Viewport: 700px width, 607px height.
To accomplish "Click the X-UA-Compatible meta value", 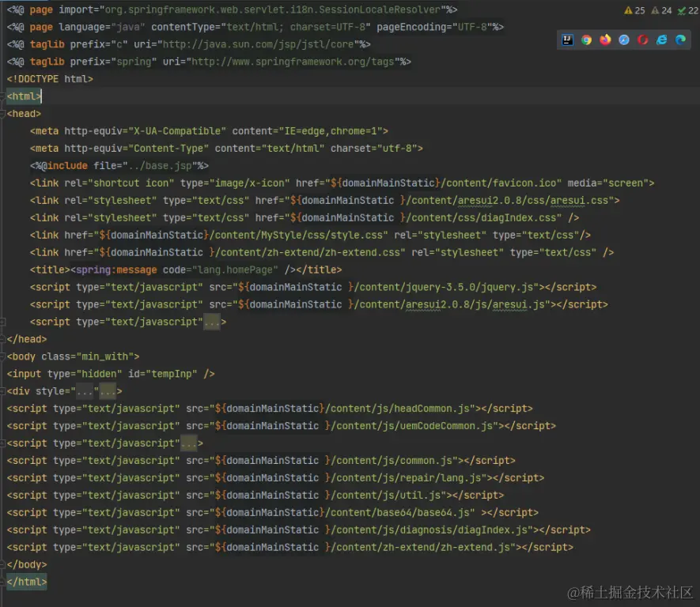I will click(177, 131).
